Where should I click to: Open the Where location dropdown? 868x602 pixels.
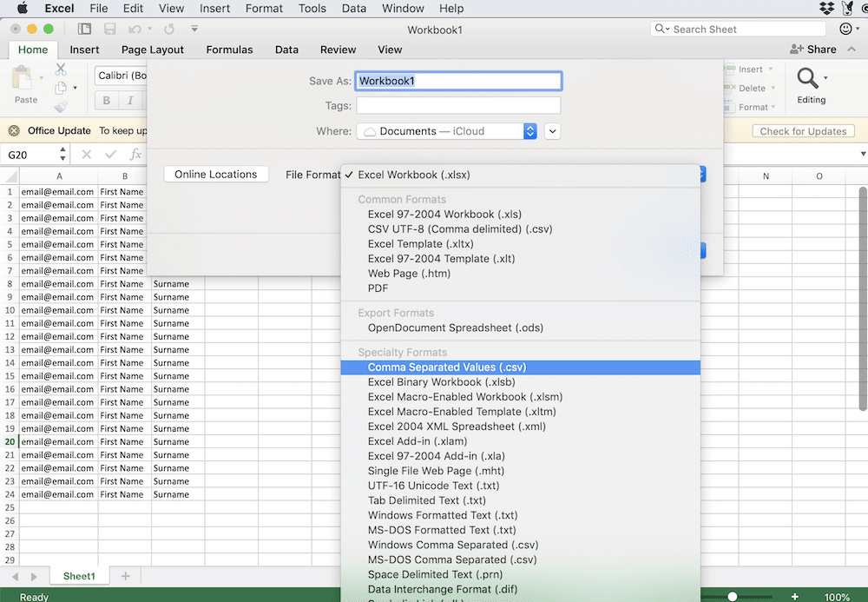click(447, 131)
